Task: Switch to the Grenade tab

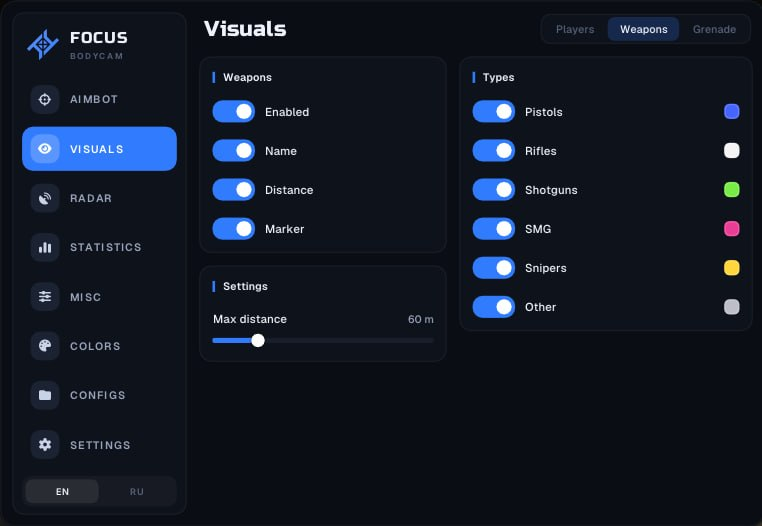Action: [714, 29]
